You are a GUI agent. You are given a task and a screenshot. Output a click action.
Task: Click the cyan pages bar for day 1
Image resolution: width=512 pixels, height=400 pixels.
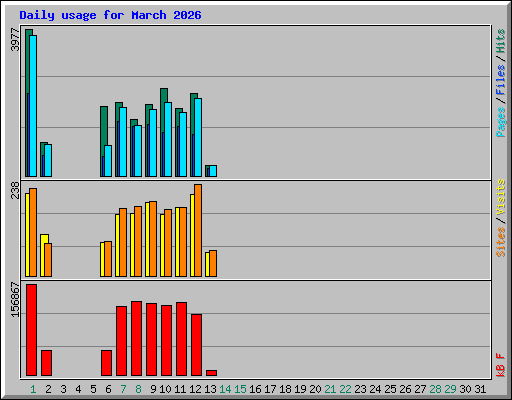click(33, 106)
